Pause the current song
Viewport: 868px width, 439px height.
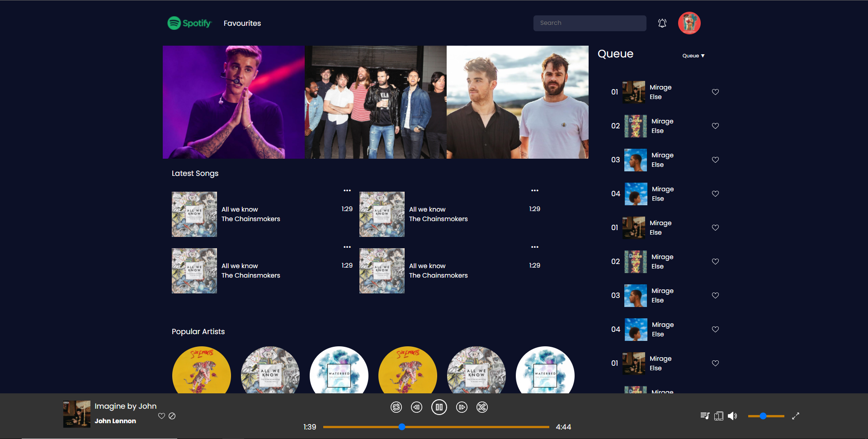[439, 407]
